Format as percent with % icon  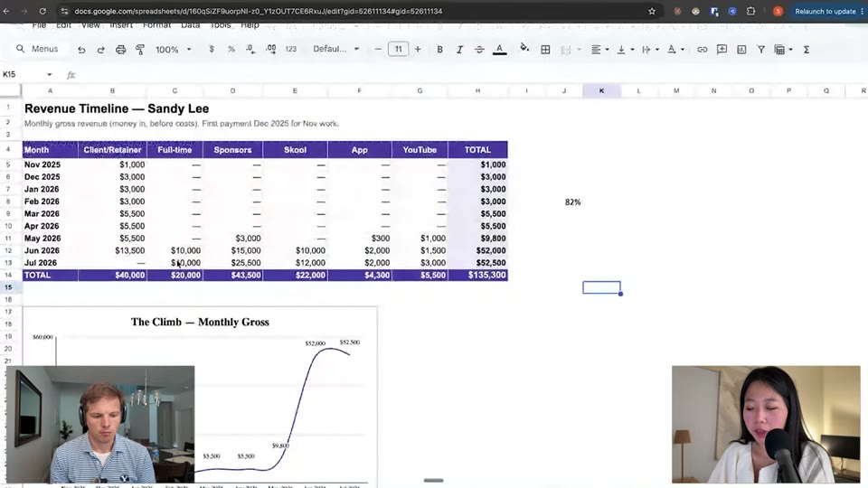coord(231,49)
